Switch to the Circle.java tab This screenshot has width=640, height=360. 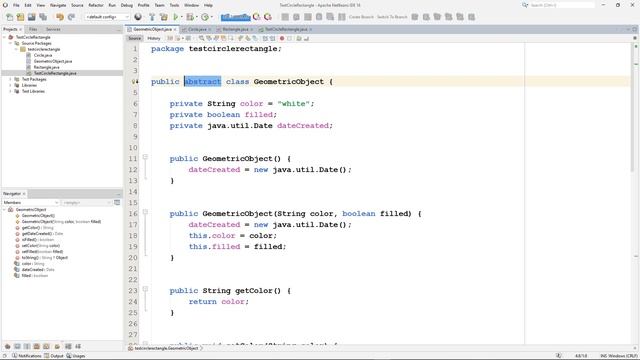(x=197, y=29)
